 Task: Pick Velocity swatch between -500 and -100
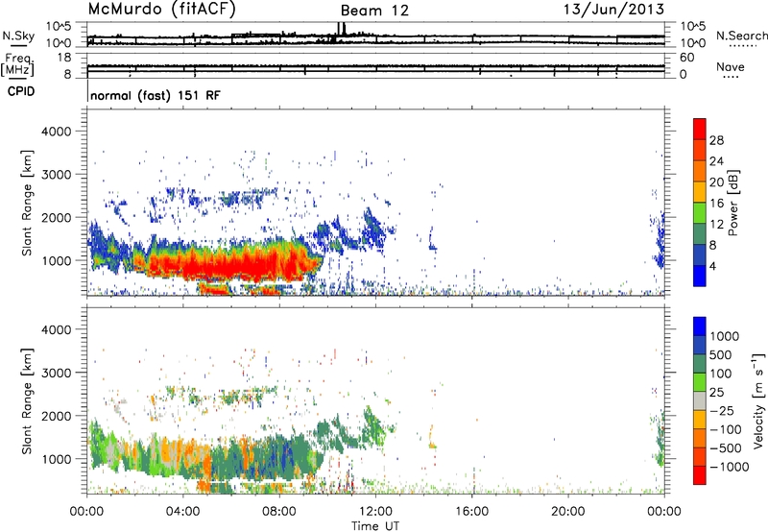pos(700,438)
